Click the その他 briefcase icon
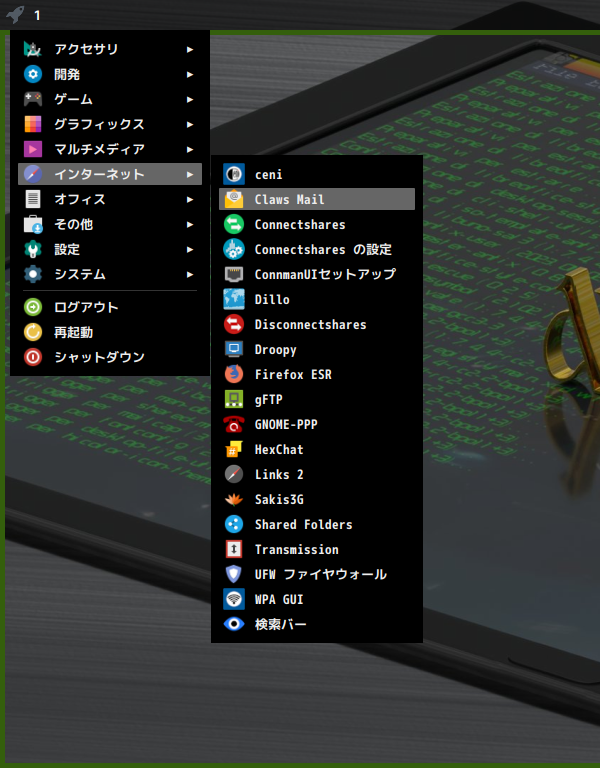 [33, 224]
